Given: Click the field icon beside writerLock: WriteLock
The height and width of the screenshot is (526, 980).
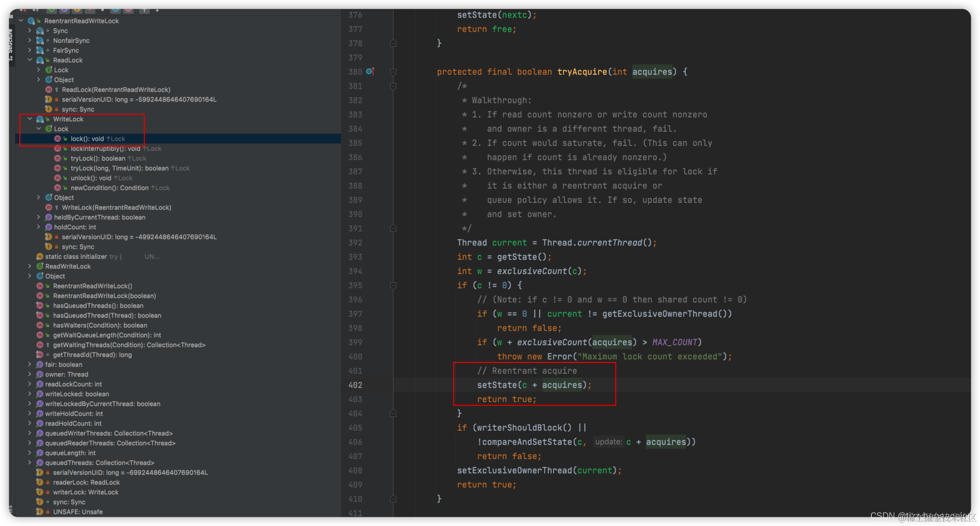Looking at the screenshot, I should click(x=40, y=493).
